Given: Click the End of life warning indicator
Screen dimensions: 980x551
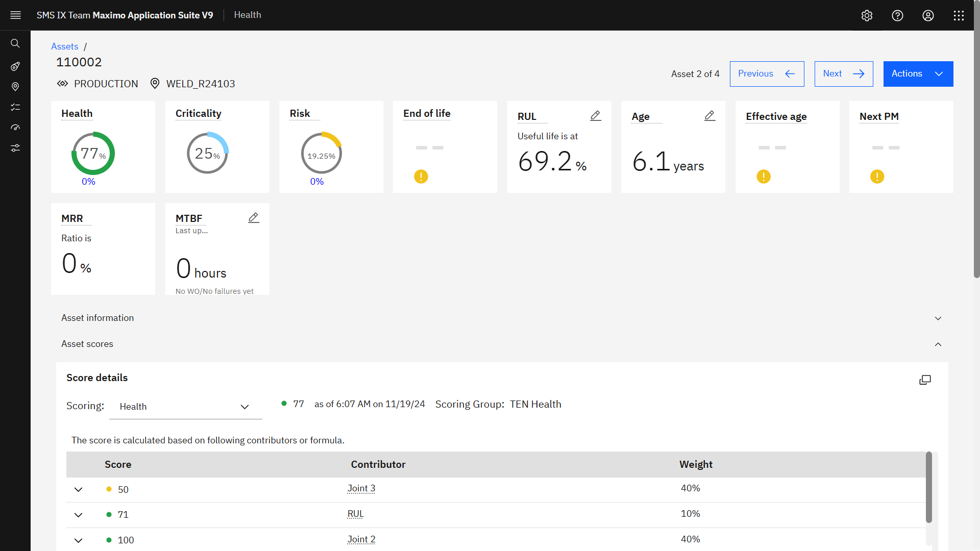Looking at the screenshot, I should click(x=421, y=177).
